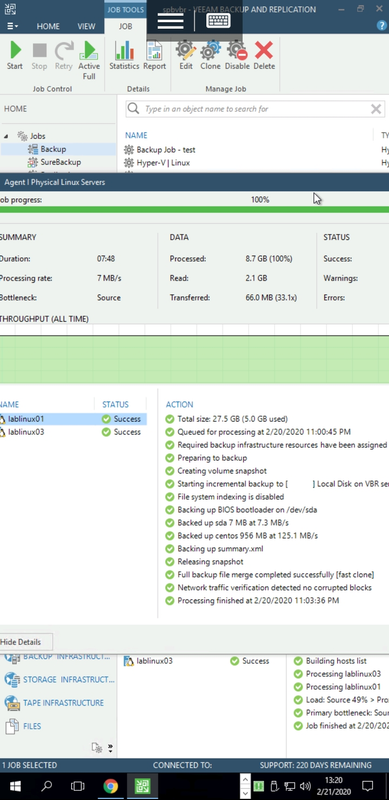Switch to Veeam app on taskbar
The width and height of the screenshot is (389, 800).
point(142,786)
